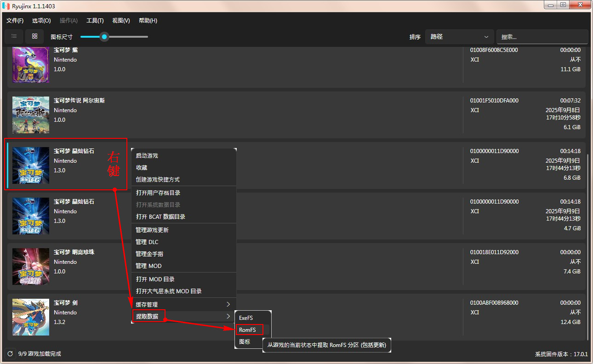Focus the 搜索 search field

click(x=542, y=37)
